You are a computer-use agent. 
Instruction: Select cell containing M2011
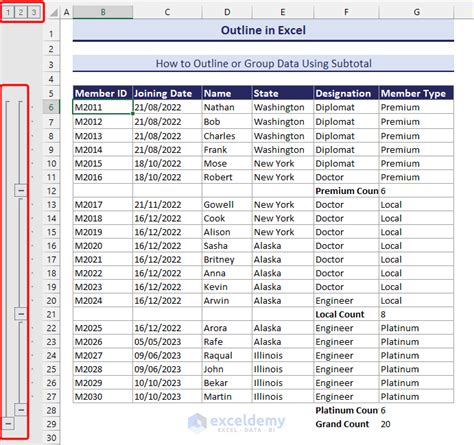coord(103,107)
